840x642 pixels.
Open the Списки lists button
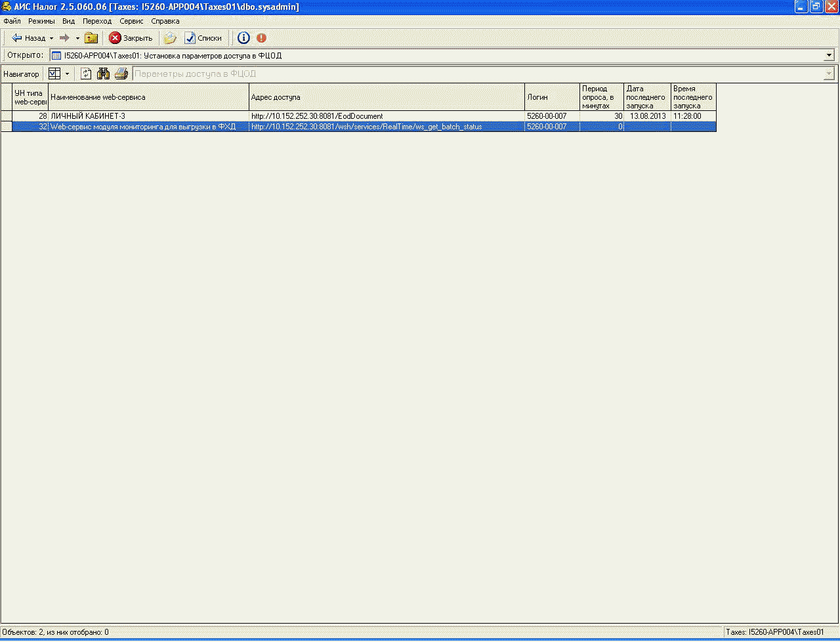203,38
